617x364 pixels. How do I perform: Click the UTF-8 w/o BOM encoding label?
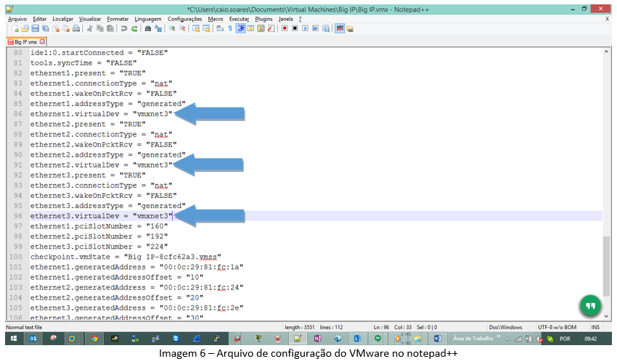tap(557, 327)
